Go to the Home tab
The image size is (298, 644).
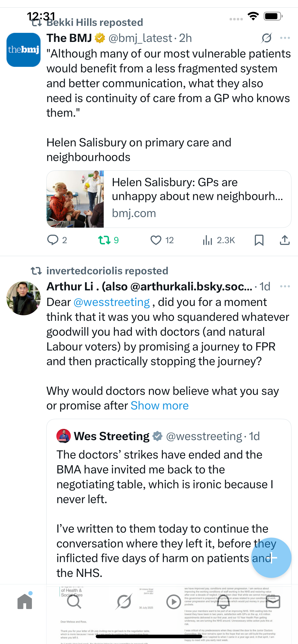[25, 602]
